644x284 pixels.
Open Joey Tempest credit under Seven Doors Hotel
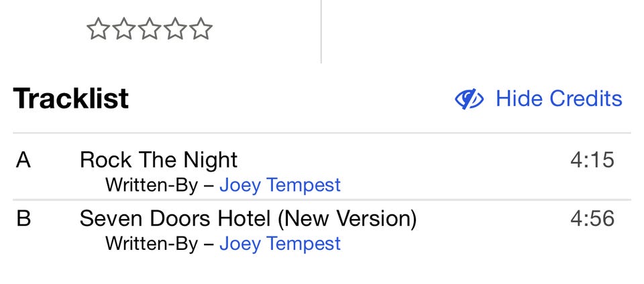[x=280, y=243]
